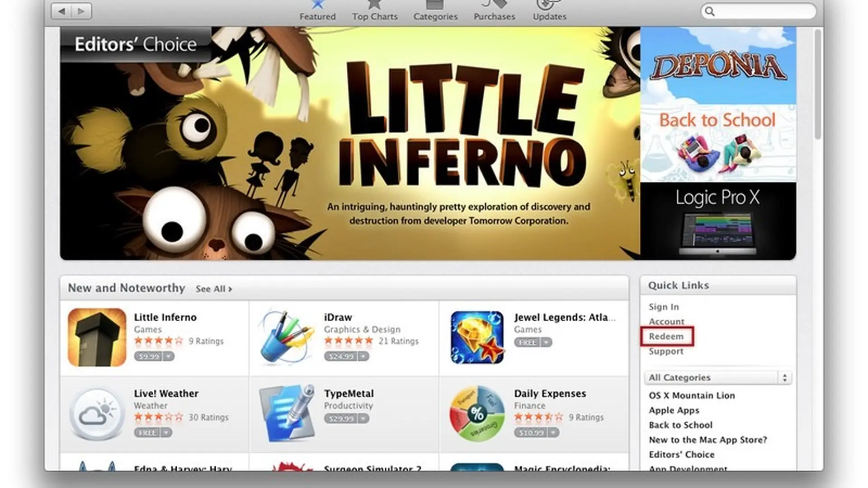Buy Daily Expenses for $10.99
The height and width of the screenshot is (488, 868).
pyautogui.click(x=531, y=433)
